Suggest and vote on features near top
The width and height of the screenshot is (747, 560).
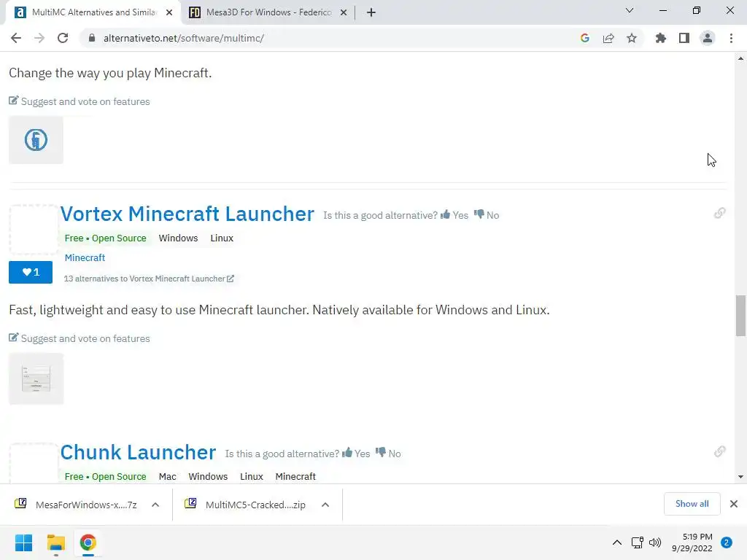pyautogui.click(x=79, y=101)
